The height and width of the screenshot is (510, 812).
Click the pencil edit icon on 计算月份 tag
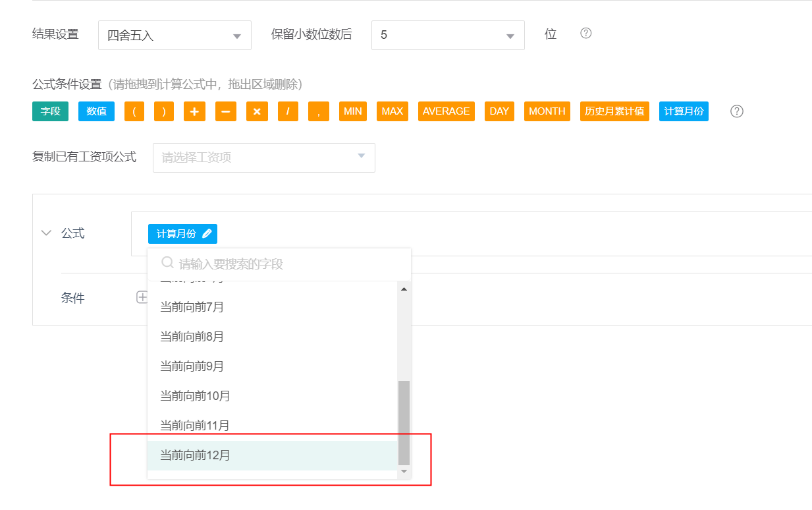(x=207, y=234)
